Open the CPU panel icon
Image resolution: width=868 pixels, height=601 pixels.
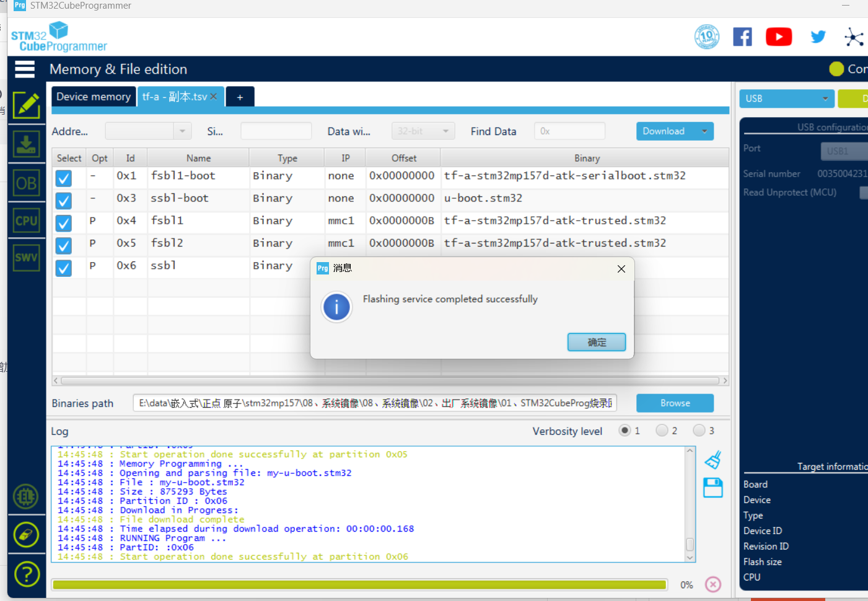pos(27,221)
